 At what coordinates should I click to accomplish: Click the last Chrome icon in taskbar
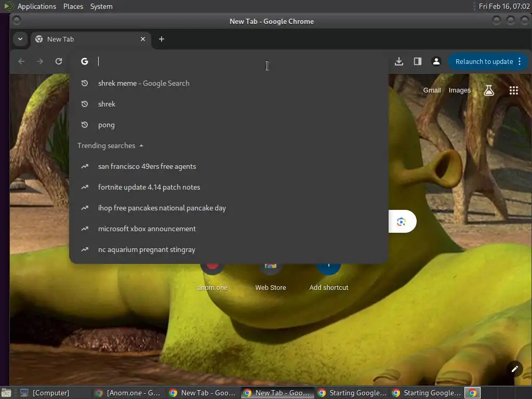pos(473,393)
